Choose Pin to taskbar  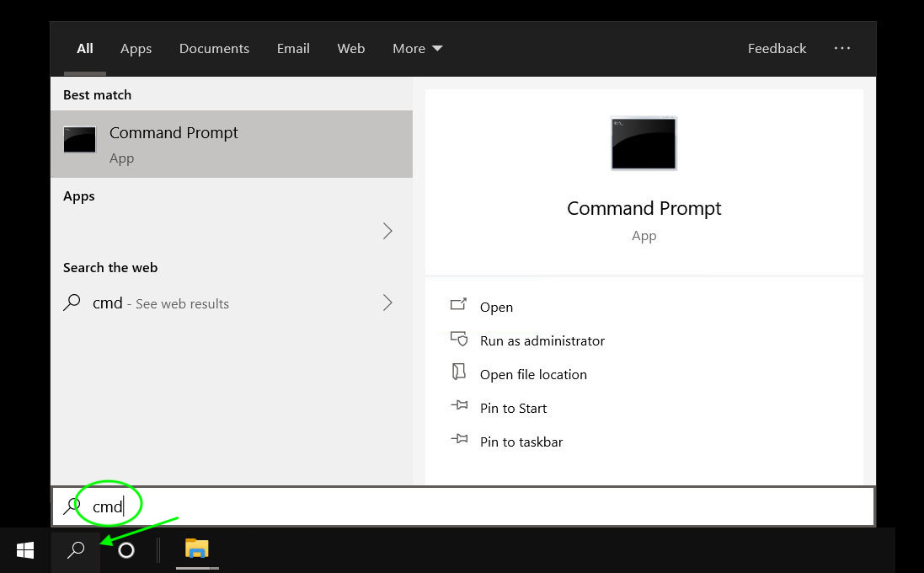pyautogui.click(x=521, y=442)
